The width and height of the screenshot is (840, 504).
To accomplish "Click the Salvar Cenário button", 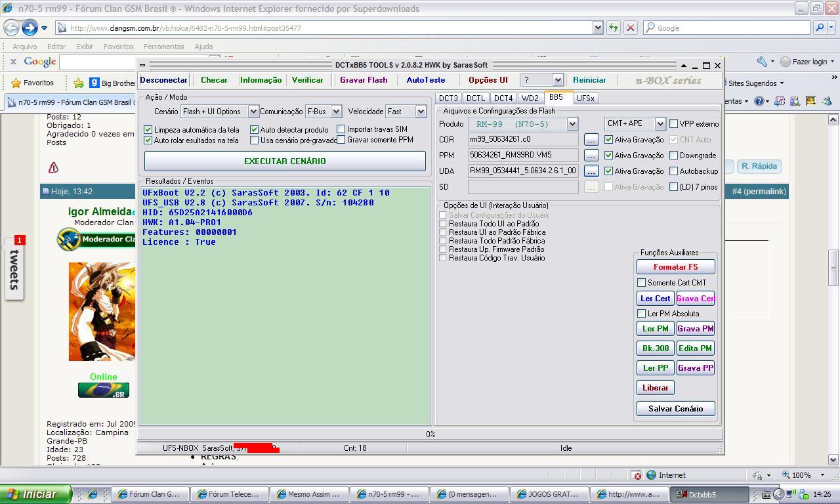I will (x=675, y=409).
